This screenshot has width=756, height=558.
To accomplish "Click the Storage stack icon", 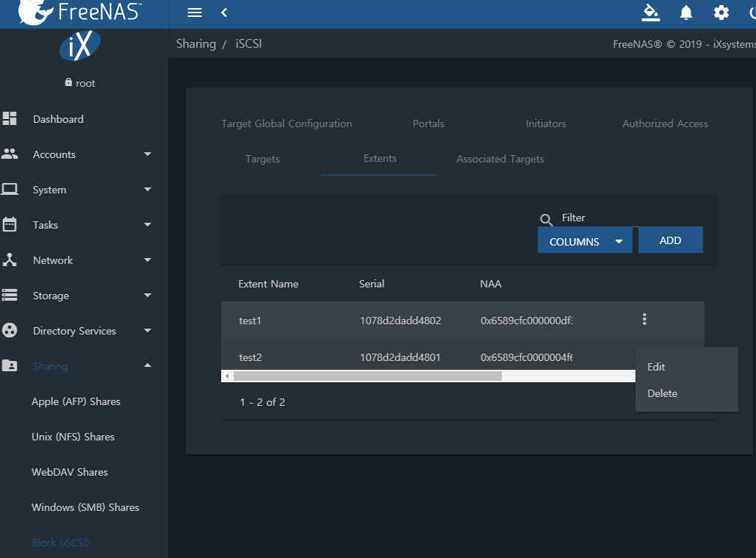I will tap(10, 295).
